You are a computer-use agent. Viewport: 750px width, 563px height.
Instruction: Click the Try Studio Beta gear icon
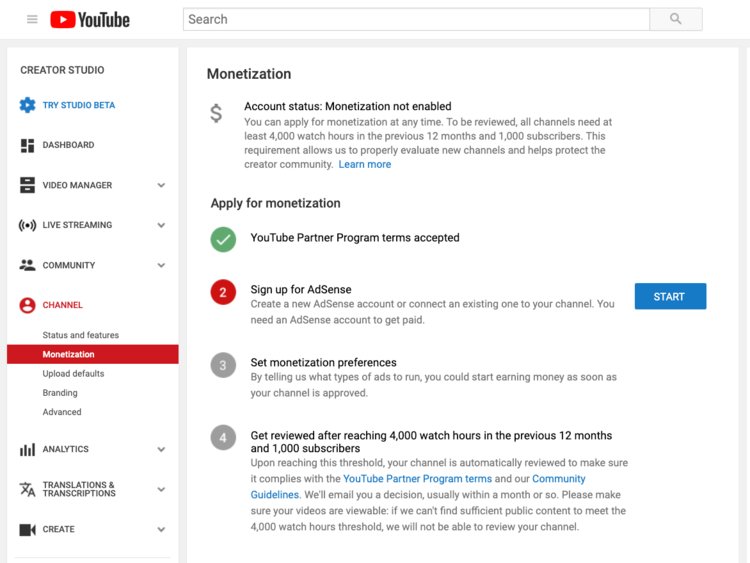click(27, 105)
